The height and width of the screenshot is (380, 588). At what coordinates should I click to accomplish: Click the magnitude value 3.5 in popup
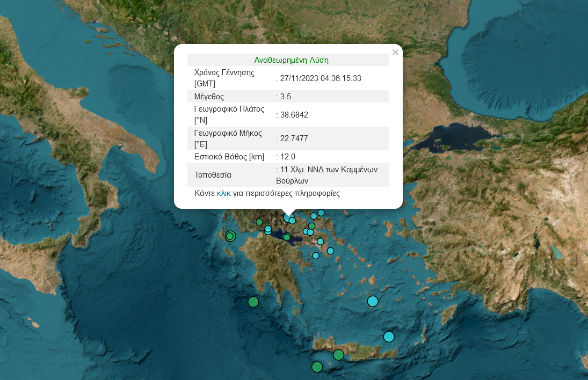point(286,97)
